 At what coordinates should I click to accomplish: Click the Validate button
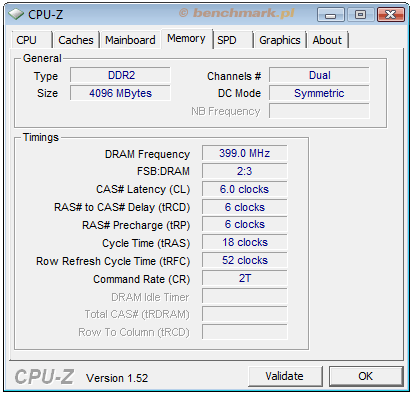(x=285, y=376)
